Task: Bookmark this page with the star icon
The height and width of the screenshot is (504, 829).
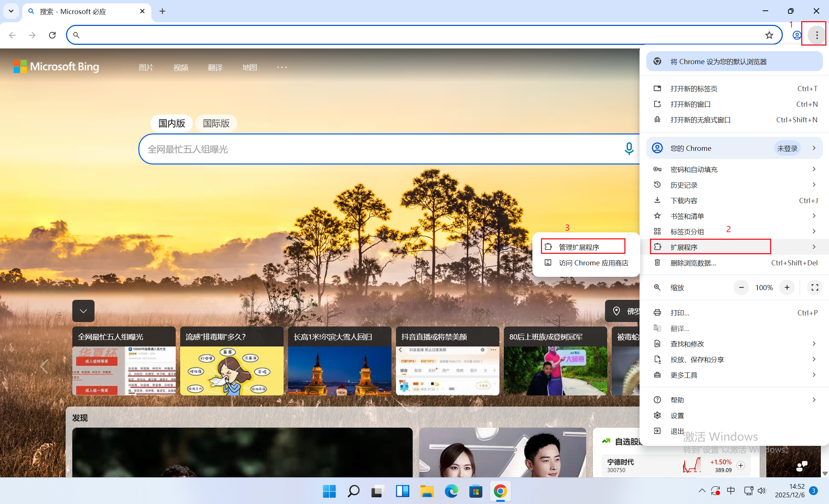Action: coord(769,35)
